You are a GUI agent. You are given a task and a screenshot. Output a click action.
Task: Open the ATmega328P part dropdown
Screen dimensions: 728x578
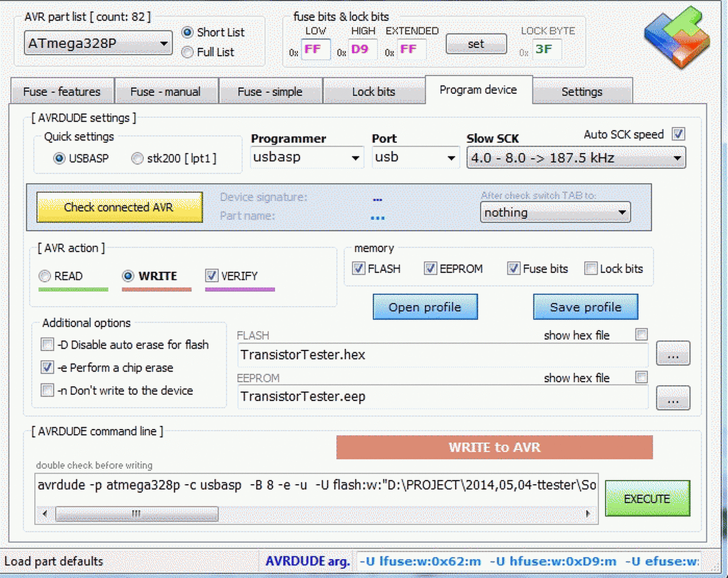click(98, 43)
